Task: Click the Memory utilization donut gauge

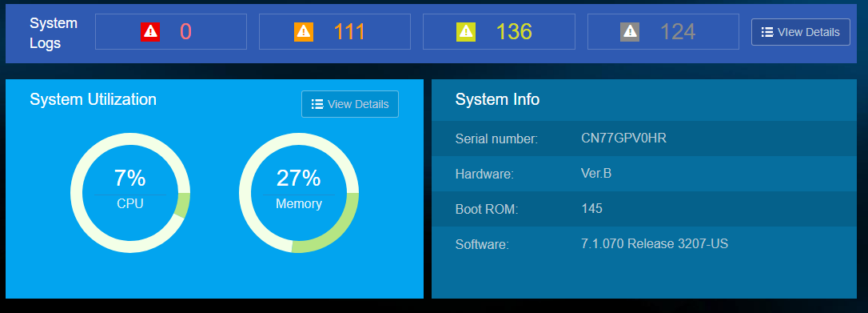Action: pyautogui.click(x=299, y=193)
